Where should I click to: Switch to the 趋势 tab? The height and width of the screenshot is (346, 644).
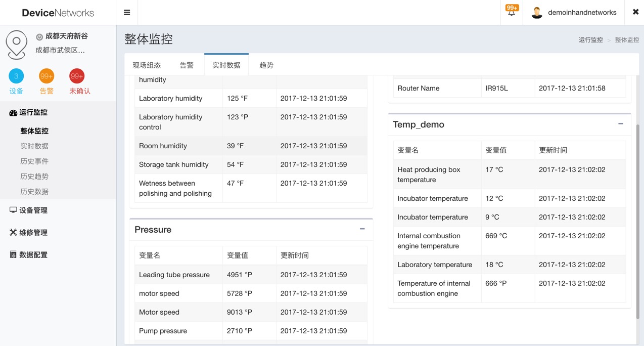point(266,65)
